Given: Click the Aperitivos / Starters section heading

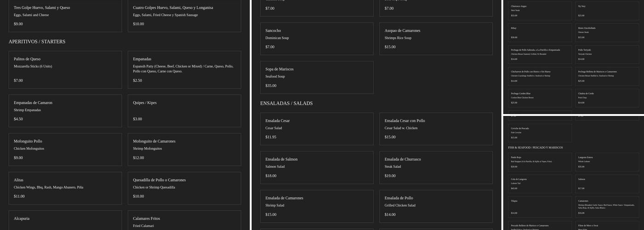Looking at the screenshot, I should pos(37,42).
